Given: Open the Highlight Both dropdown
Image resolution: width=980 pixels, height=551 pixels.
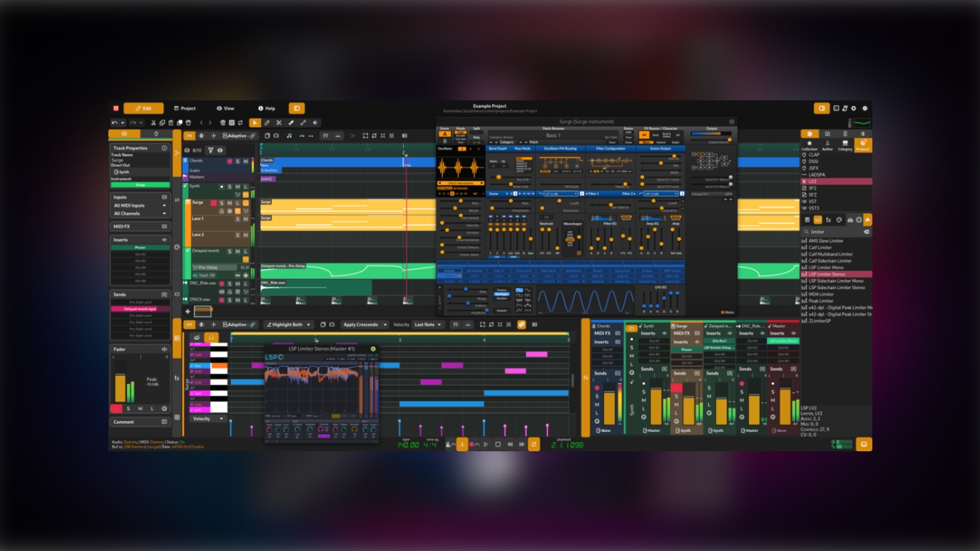Looking at the screenshot, I should [x=288, y=324].
